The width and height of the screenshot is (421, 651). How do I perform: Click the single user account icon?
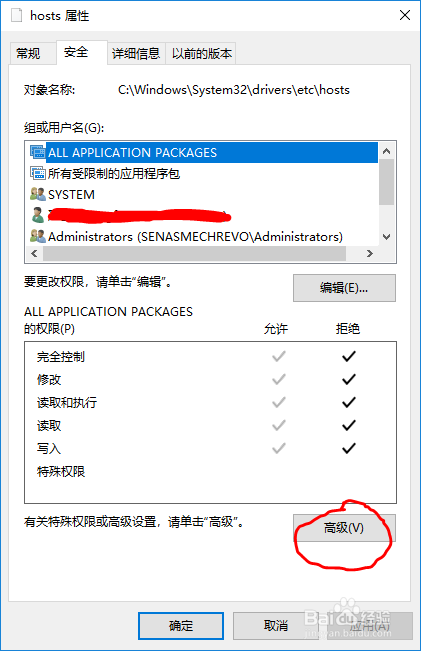click(38, 215)
